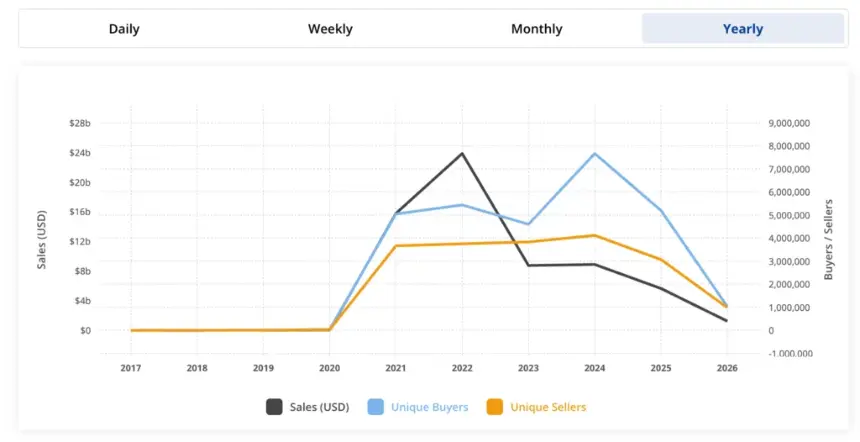Click the $24b axis value
Screen dimensions: 860x442
[80, 152]
